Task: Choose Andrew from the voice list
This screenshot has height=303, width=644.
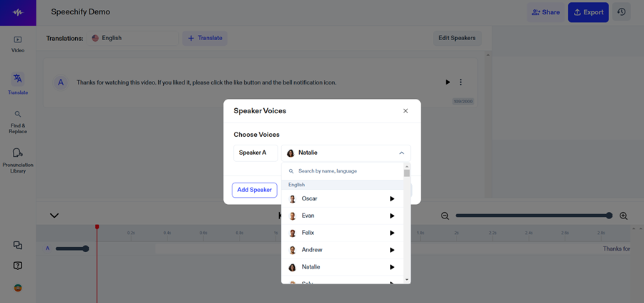Action: 312,250
